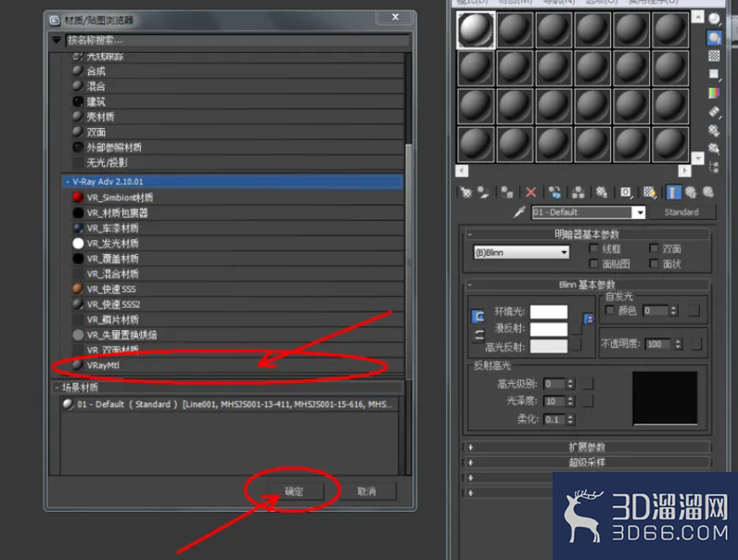Image resolution: width=738 pixels, height=560 pixels.
Task: Click the 光泽度 value spinner arrows
Action: point(570,401)
